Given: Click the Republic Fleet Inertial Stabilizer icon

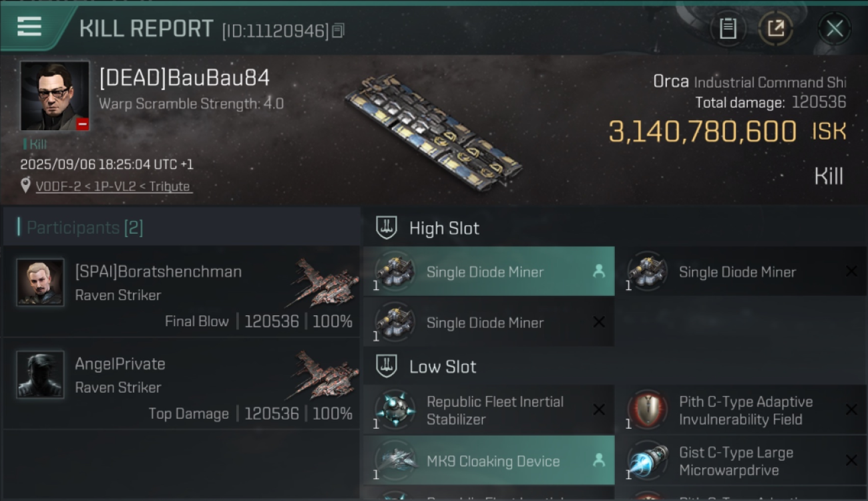Looking at the screenshot, I should 395,410.
